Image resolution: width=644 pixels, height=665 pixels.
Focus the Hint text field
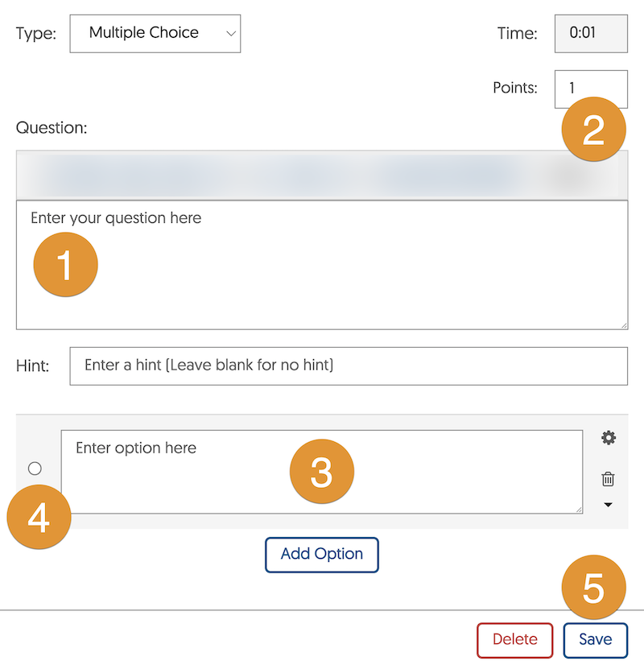[x=348, y=366]
